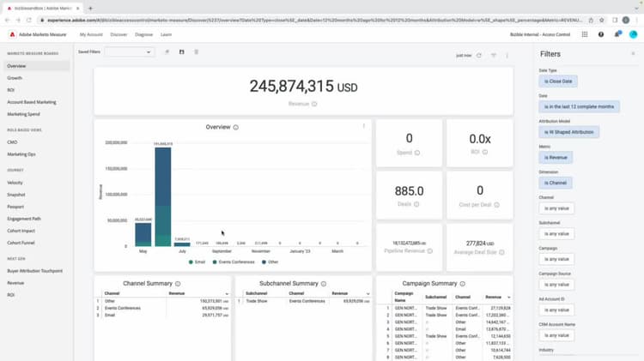Open Buyer Attribution Touchpoint board
The image size is (644, 361).
click(35, 271)
